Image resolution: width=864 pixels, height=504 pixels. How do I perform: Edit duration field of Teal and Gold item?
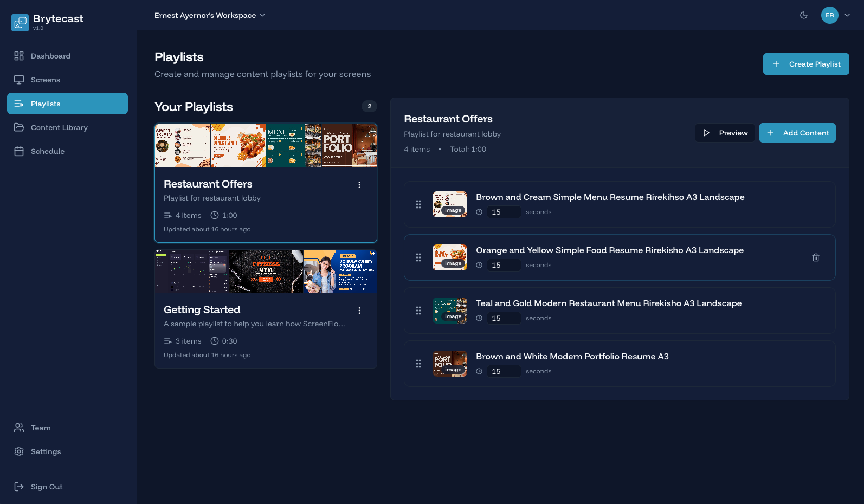[504, 318]
